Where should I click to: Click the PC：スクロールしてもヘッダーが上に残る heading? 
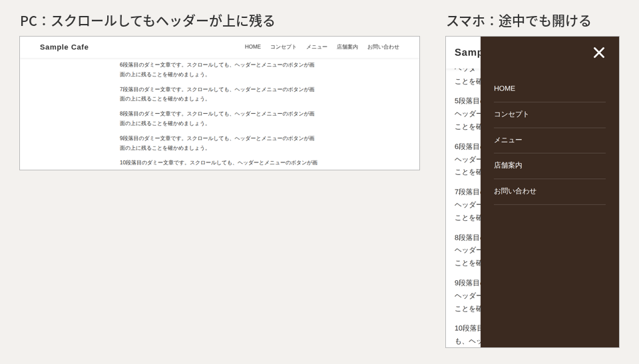tap(148, 21)
